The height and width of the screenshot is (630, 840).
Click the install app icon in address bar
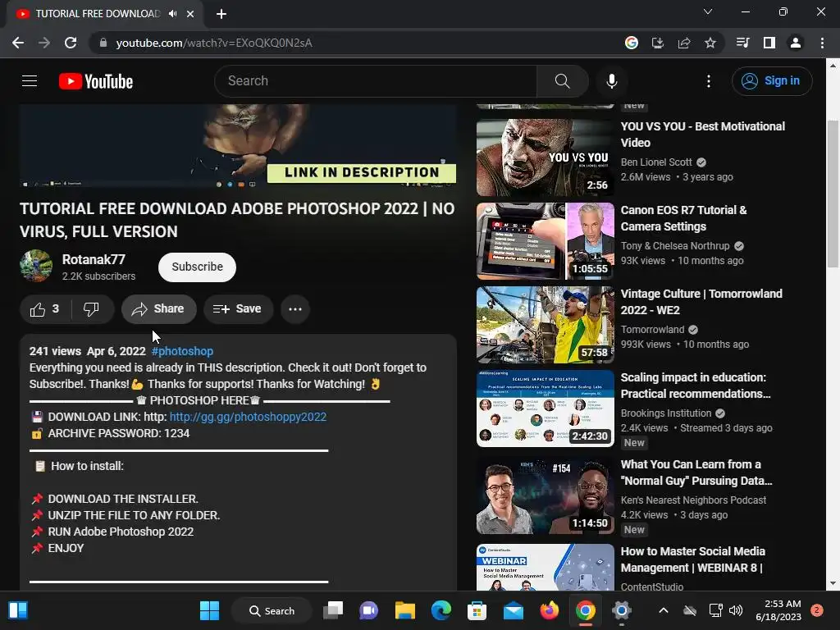[657, 43]
